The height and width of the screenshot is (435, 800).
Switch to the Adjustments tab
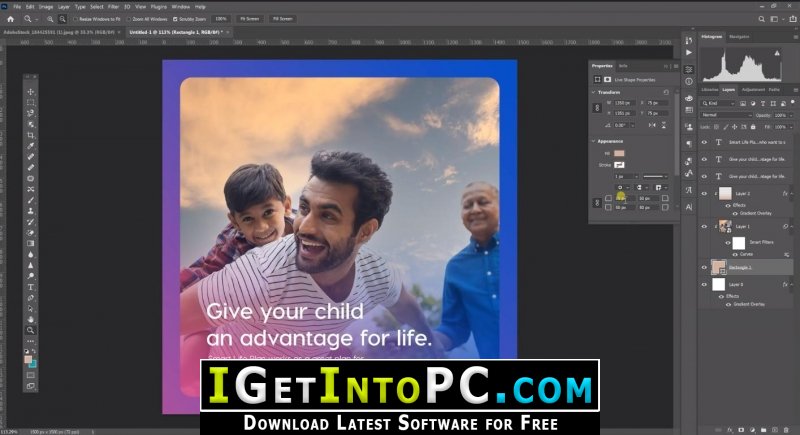pos(753,90)
